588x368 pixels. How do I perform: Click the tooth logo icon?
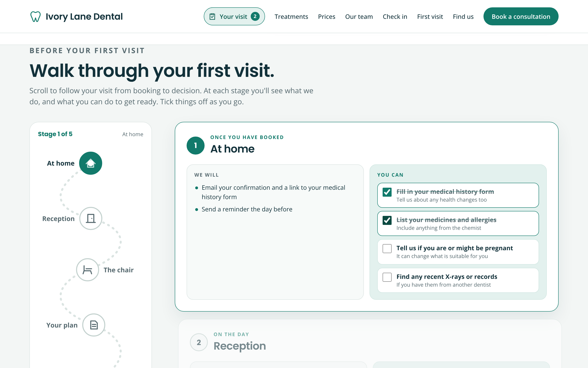pyautogui.click(x=36, y=17)
